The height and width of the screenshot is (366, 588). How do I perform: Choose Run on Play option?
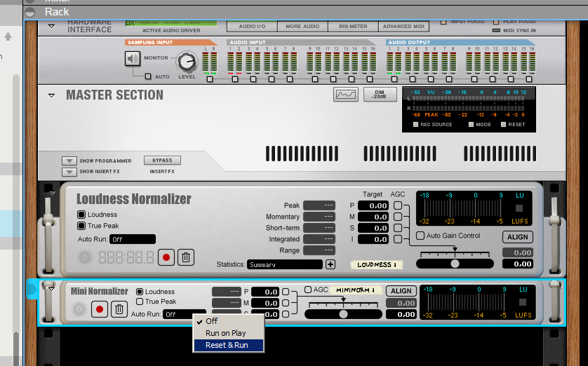(228, 333)
